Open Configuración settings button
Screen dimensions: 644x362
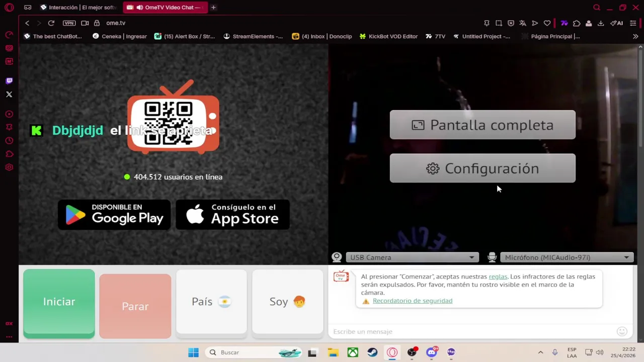tap(482, 168)
